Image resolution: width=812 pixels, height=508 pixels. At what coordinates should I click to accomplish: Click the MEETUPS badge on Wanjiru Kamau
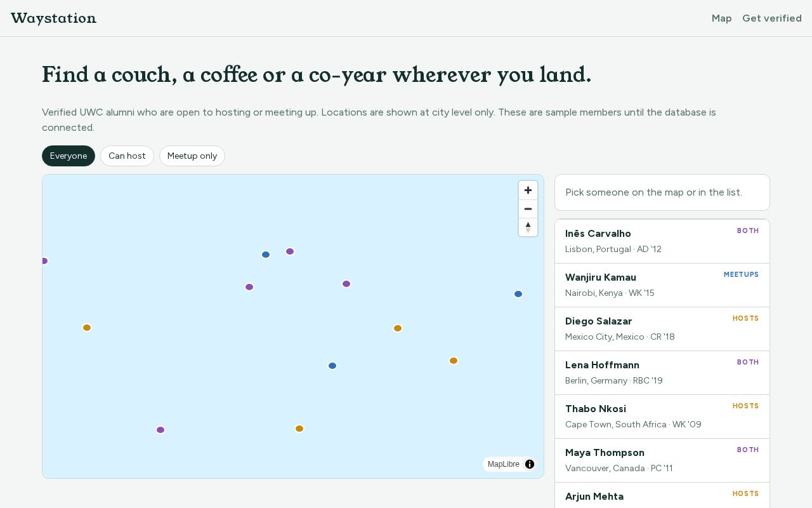pos(741,275)
